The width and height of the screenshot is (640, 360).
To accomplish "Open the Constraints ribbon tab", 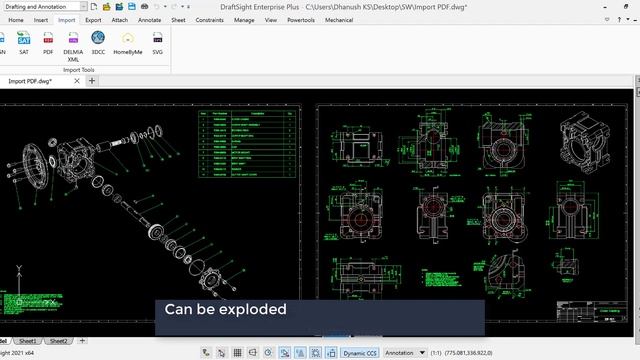I will tap(209, 20).
